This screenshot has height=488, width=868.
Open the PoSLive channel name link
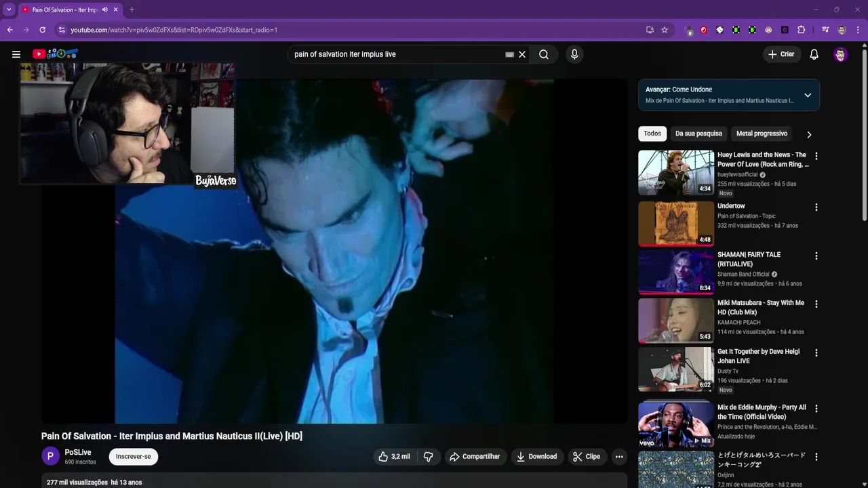tap(78, 452)
